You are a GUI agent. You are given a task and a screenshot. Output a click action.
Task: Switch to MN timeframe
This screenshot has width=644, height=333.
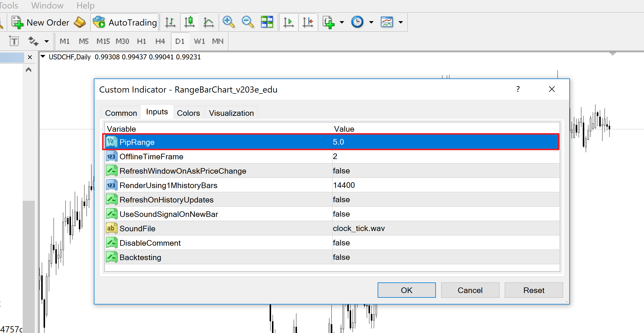pyautogui.click(x=218, y=41)
